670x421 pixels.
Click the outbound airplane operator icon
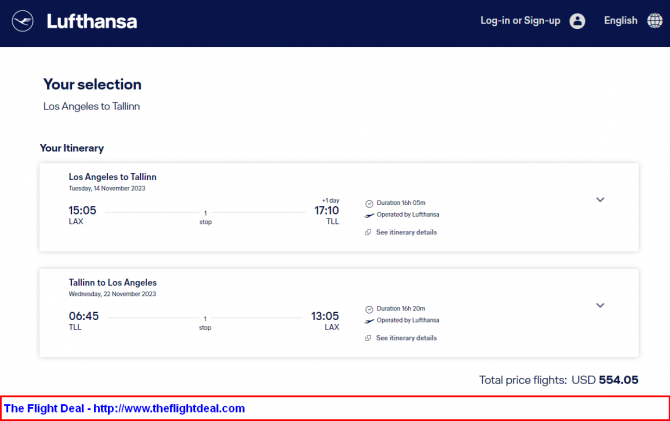(x=369, y=215)
